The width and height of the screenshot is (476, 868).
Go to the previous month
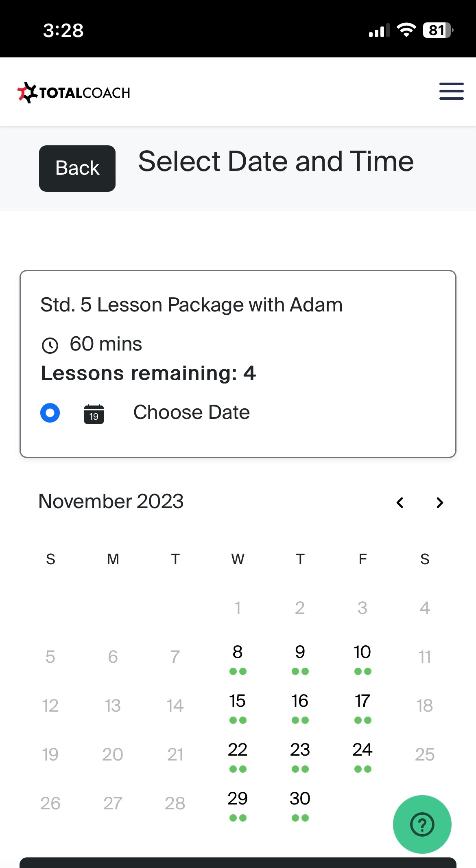[x=400, y=502]
